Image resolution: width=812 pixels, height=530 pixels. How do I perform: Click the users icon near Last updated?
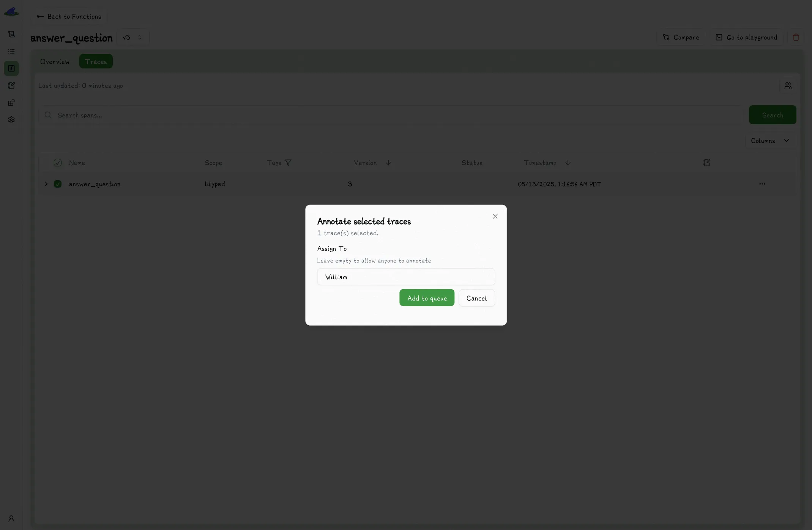[788, 85]
